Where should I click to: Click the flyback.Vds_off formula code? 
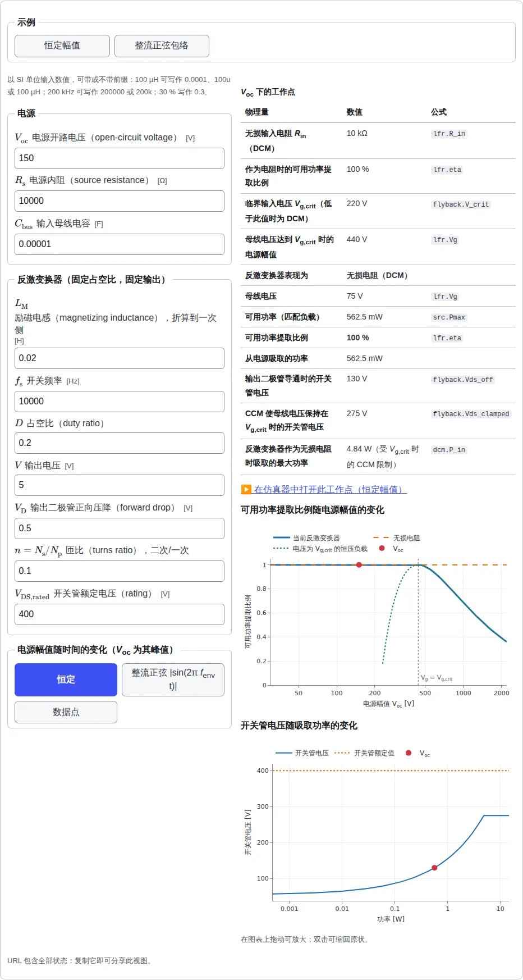pyautogui.click(x=463, y=380)
